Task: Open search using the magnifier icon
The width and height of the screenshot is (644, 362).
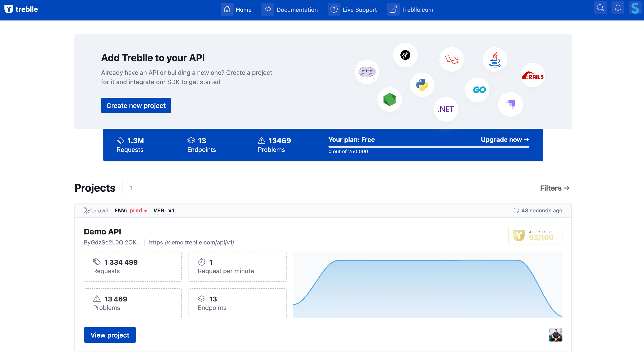Action: (x=600, y=8)
